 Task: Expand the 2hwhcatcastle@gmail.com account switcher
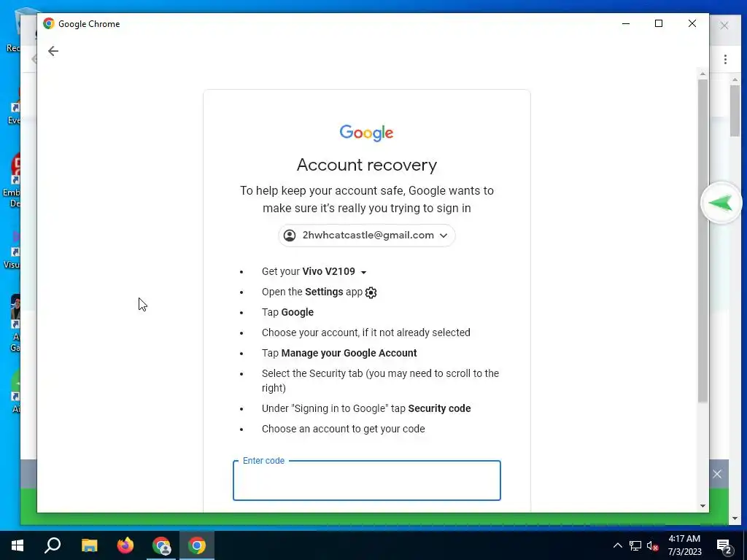point(366,236)
